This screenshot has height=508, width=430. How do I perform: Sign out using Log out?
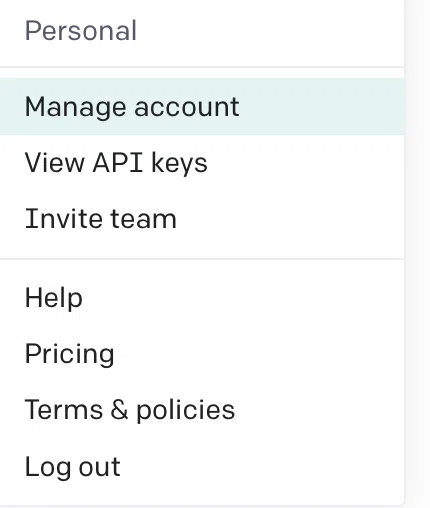coord(202,466)
